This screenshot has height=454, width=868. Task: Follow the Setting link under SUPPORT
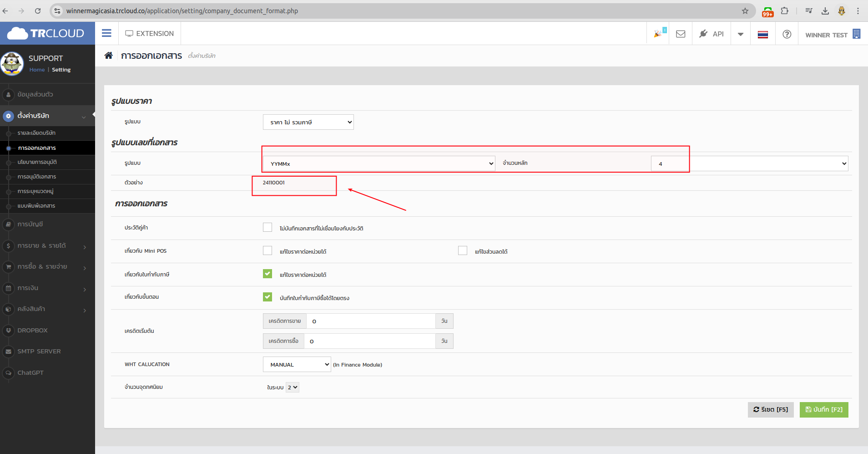point(61,70)
